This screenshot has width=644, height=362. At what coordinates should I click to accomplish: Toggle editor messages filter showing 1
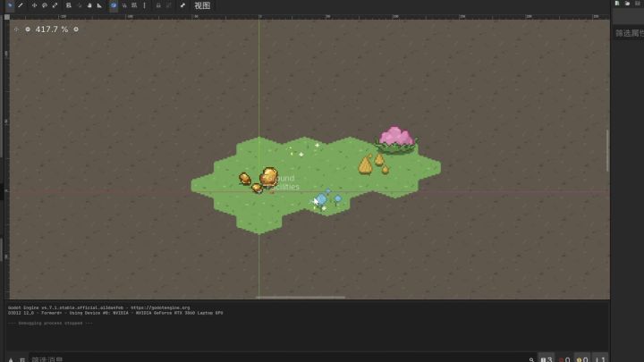(x=600, y=358)
